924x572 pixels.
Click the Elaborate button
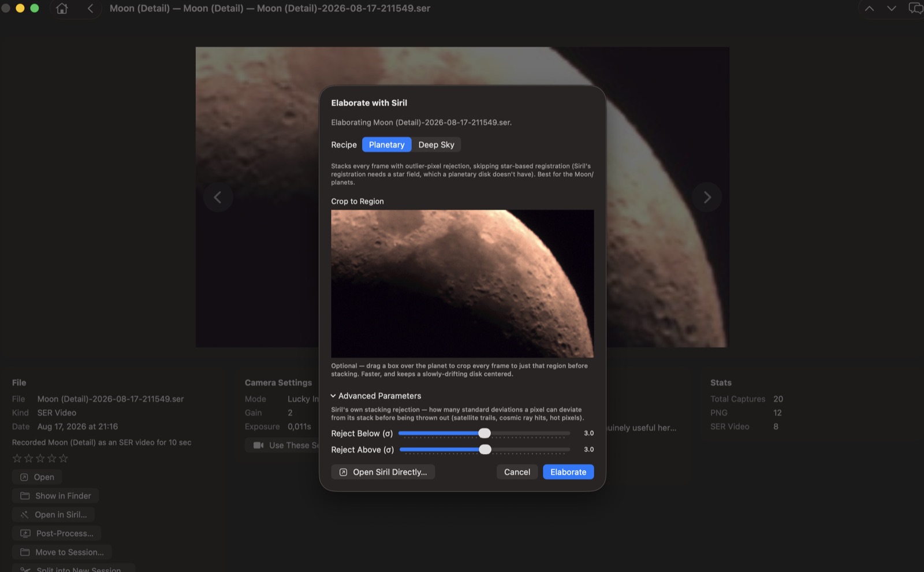568,472
